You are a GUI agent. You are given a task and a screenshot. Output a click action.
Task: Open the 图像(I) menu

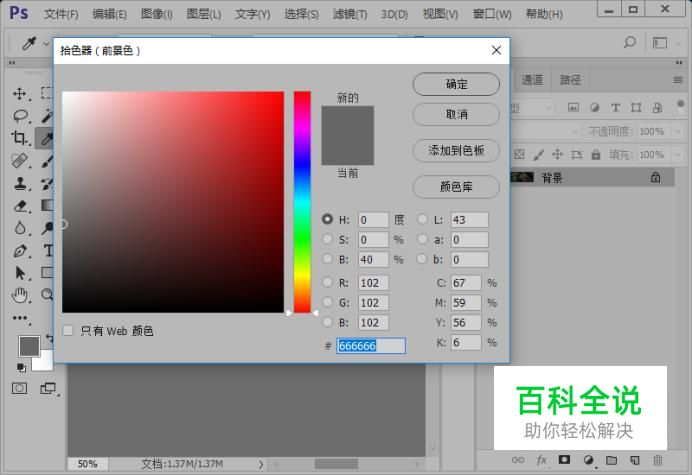coord(157,15)
